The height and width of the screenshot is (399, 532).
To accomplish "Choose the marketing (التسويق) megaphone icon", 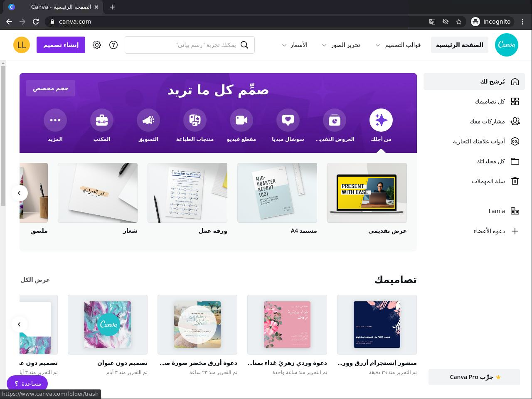I will tap(148, 120).
